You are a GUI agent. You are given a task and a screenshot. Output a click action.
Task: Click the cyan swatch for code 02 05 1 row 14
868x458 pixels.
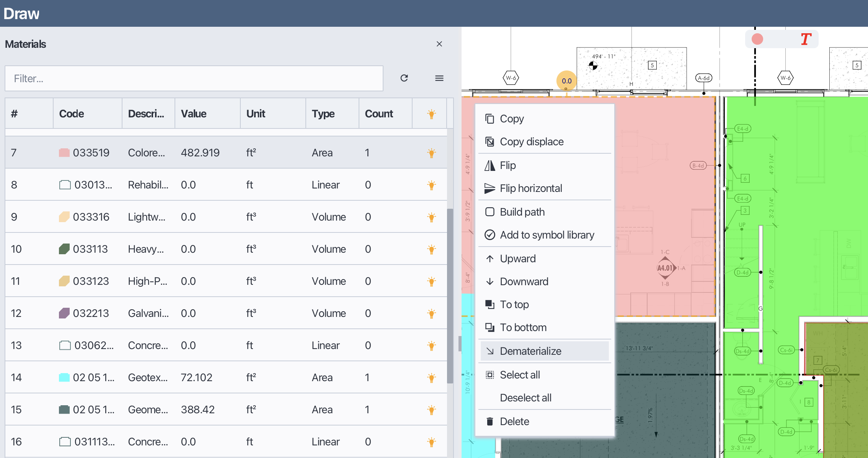(64, 378)
